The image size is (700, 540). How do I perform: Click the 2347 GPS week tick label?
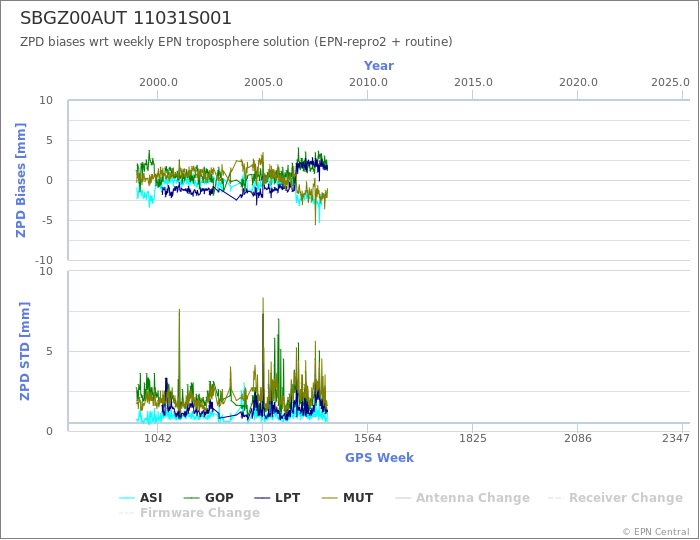[676, 438]
